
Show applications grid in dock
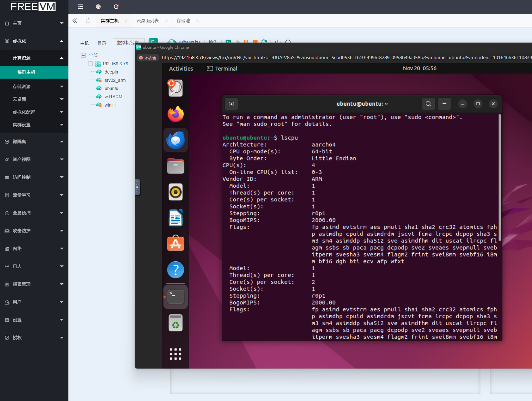click(x=176, y=354)
